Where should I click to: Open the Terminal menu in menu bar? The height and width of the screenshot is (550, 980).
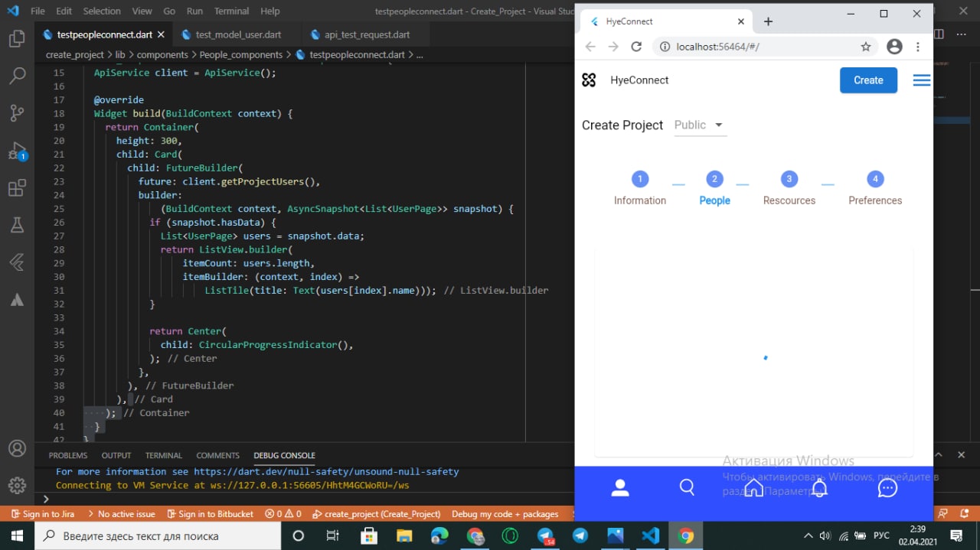pyautogui.click(x=232, y=11)
